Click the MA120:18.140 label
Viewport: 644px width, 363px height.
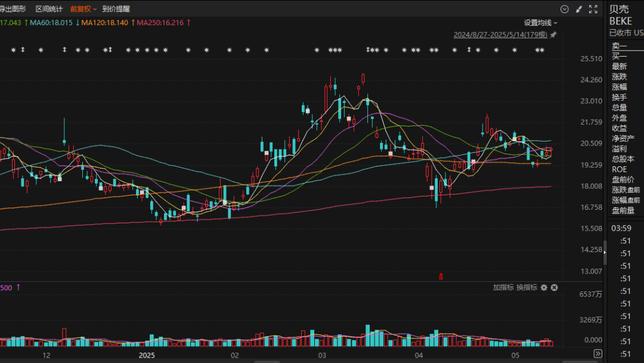[x=105, y=23]
